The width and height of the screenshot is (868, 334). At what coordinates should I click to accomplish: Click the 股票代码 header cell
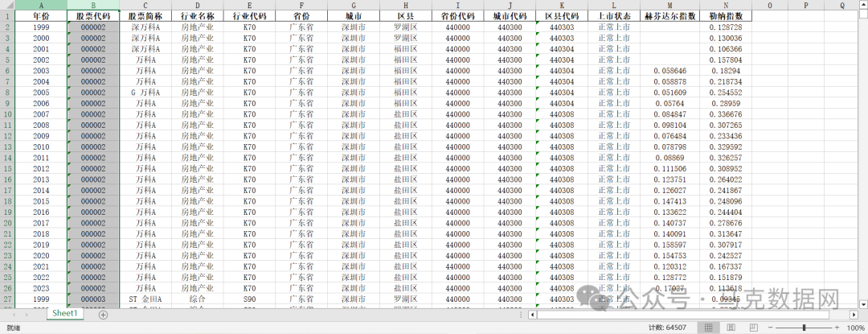pyautogui.click(x=93, y=15)
